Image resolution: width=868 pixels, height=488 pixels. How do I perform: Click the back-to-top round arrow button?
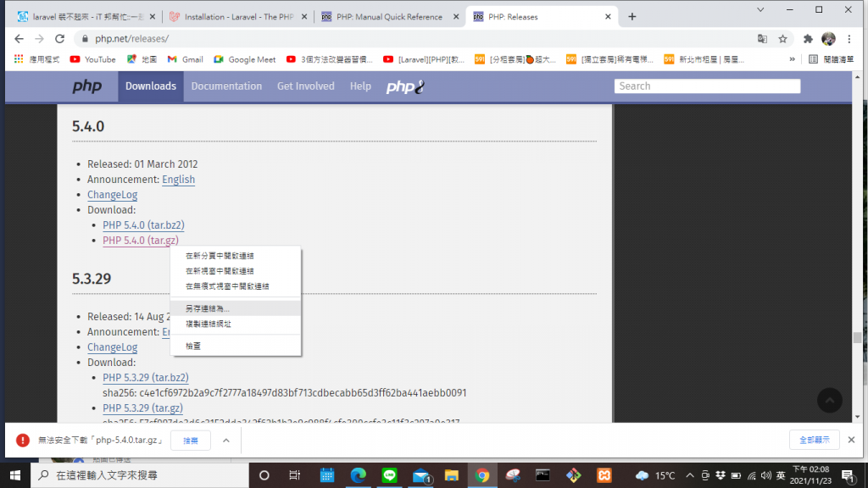click(830, 400)
